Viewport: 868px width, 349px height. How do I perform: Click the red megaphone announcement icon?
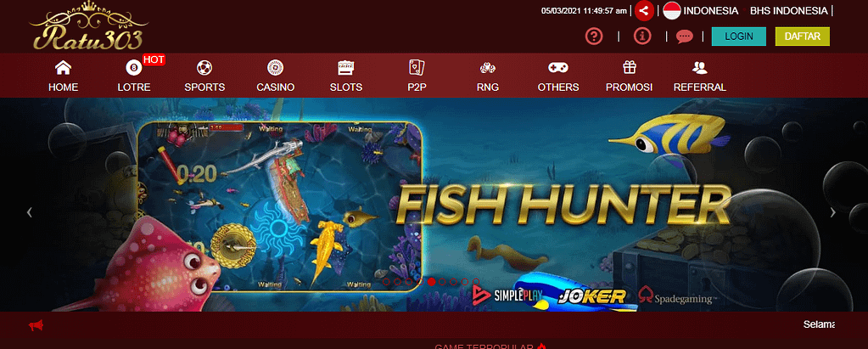(x=36, y=325)
